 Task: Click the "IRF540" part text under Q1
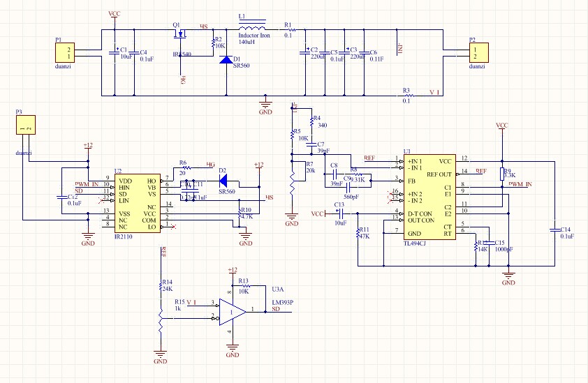pyautogui.click(x=182, y=54)
